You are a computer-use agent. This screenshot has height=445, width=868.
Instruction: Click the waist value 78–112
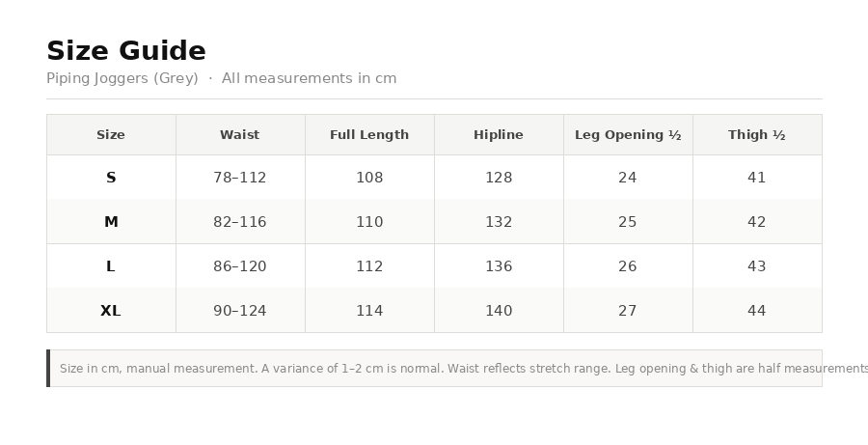(x=240, y=178)
